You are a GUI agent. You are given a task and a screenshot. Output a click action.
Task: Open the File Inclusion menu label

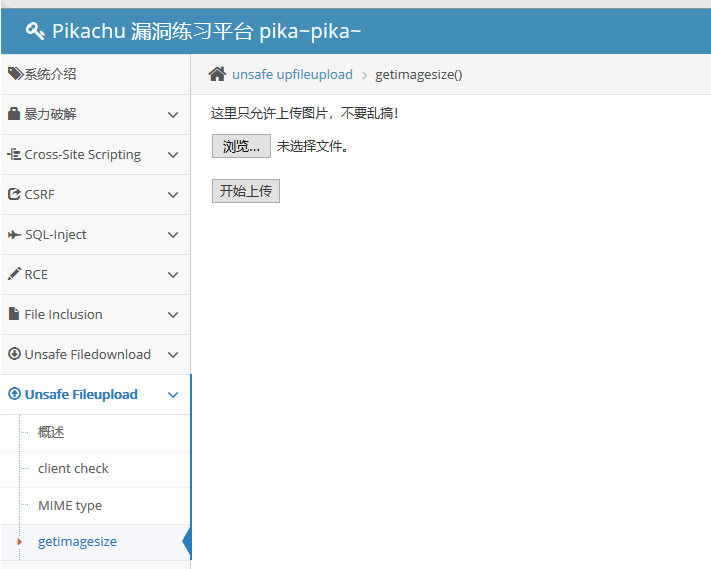click(x=63, y=314)
